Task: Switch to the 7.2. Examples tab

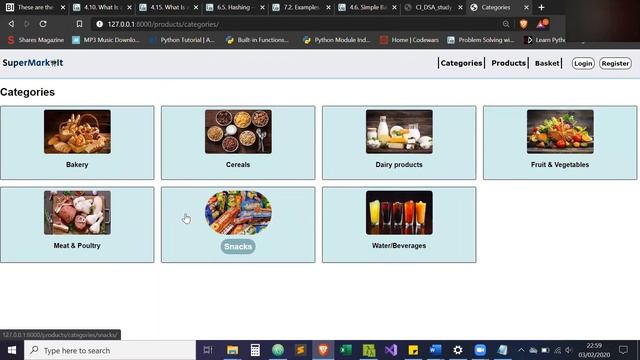Action: coord(302,7)
